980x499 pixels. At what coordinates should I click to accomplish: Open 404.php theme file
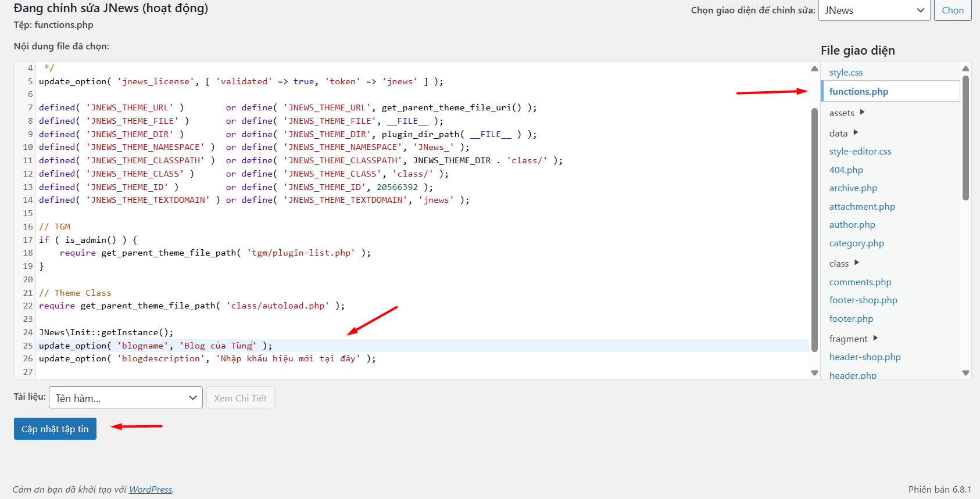pyautogui.click(x=846, y=170)
